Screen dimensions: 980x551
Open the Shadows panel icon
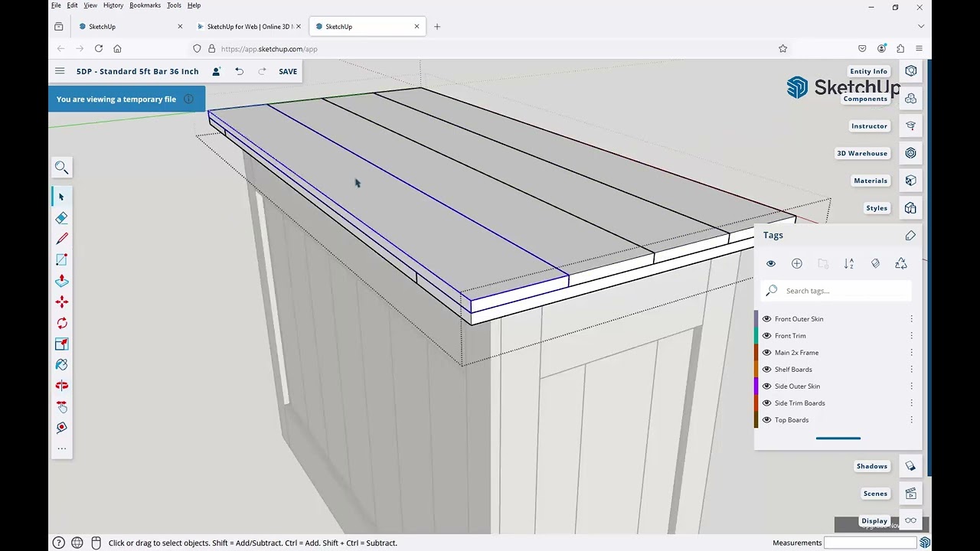click(910, 466)
